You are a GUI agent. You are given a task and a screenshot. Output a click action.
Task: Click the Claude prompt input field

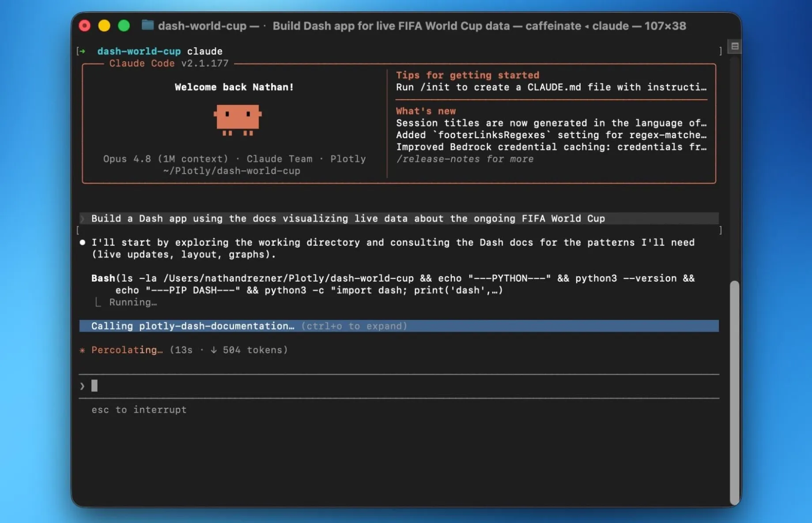[x=399, y=386]
